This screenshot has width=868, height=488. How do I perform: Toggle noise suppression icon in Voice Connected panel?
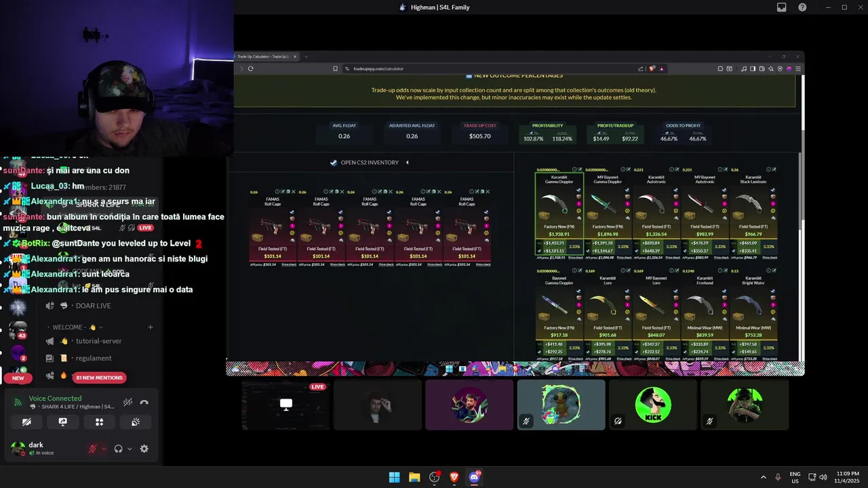coord(127,402)
